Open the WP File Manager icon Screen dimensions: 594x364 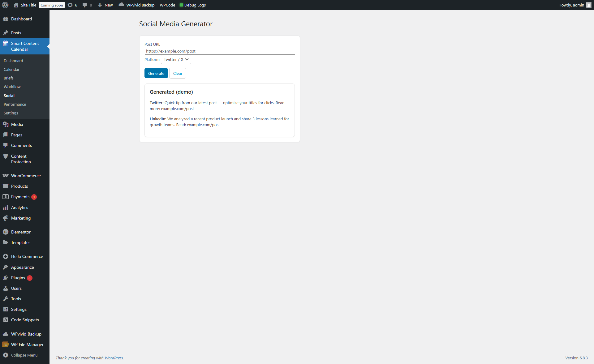coord(6,345)
